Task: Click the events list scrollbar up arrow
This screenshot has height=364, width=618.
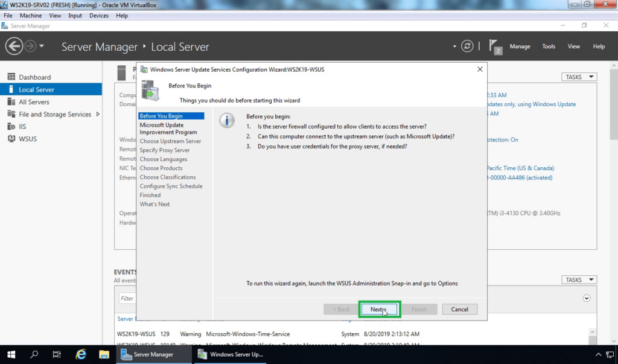Action: (x=592, y=332)
